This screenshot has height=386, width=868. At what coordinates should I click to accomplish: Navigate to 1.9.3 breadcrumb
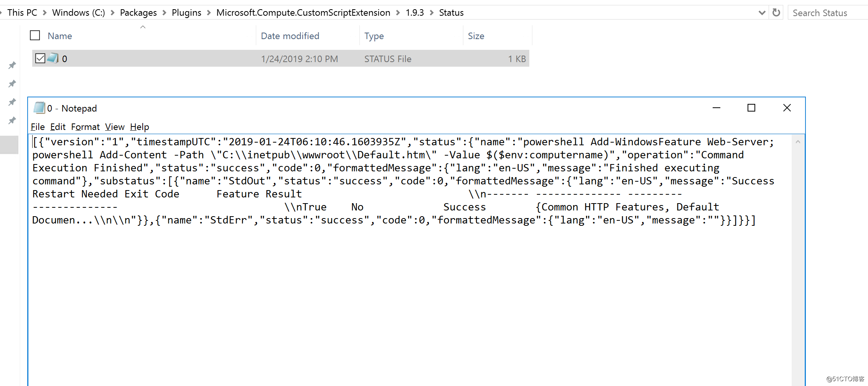point(415,13)
